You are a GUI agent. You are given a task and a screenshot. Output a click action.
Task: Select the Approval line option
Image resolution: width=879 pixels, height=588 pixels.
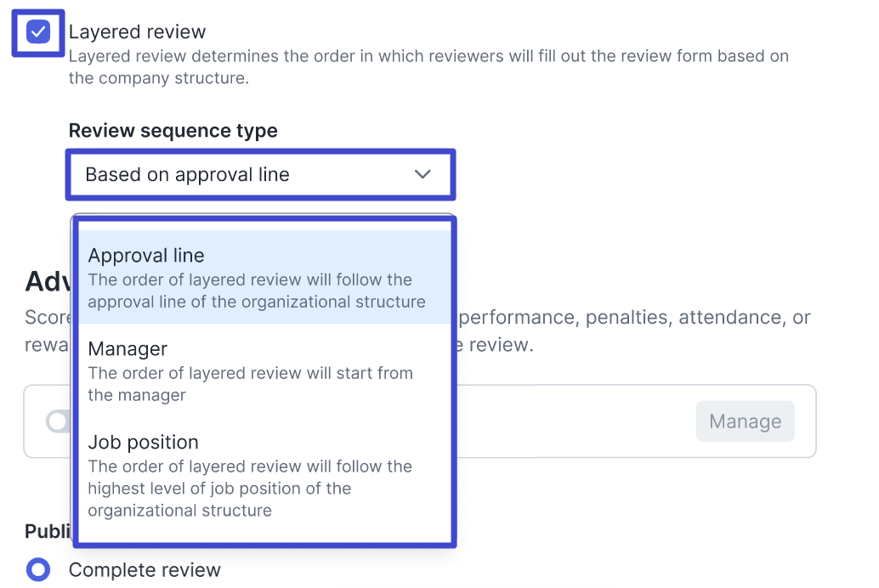tap(146, 256)
